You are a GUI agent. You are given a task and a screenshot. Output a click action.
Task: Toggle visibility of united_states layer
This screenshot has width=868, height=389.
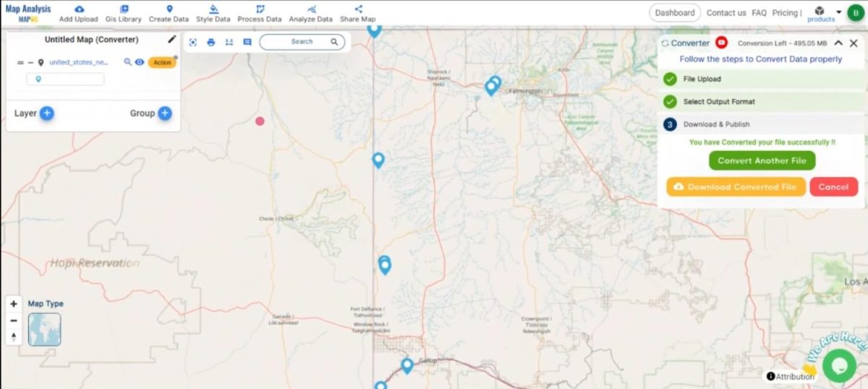[x=140, y=62]
